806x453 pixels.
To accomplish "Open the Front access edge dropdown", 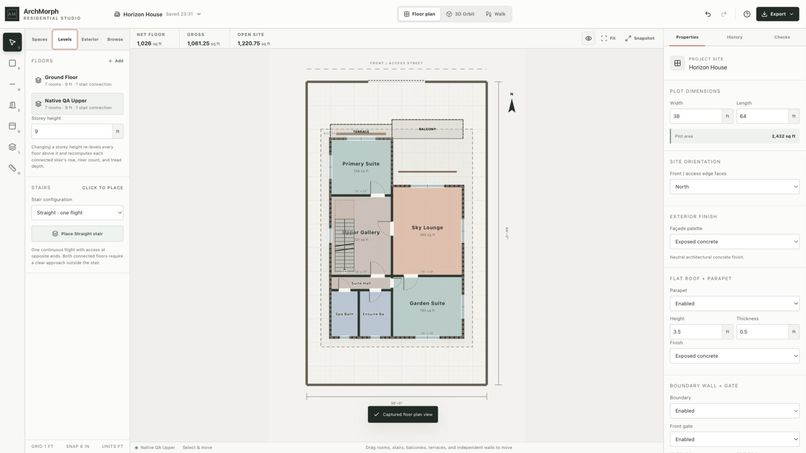I will tap(735, 187).
